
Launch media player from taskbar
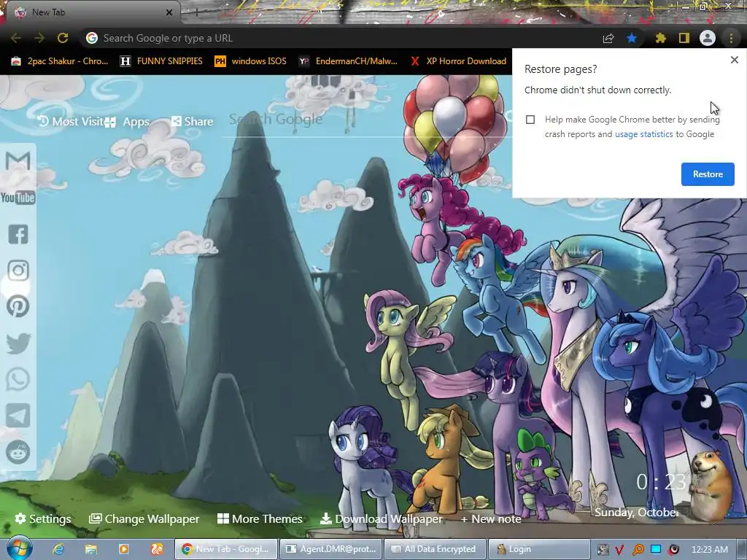point(123,549)
